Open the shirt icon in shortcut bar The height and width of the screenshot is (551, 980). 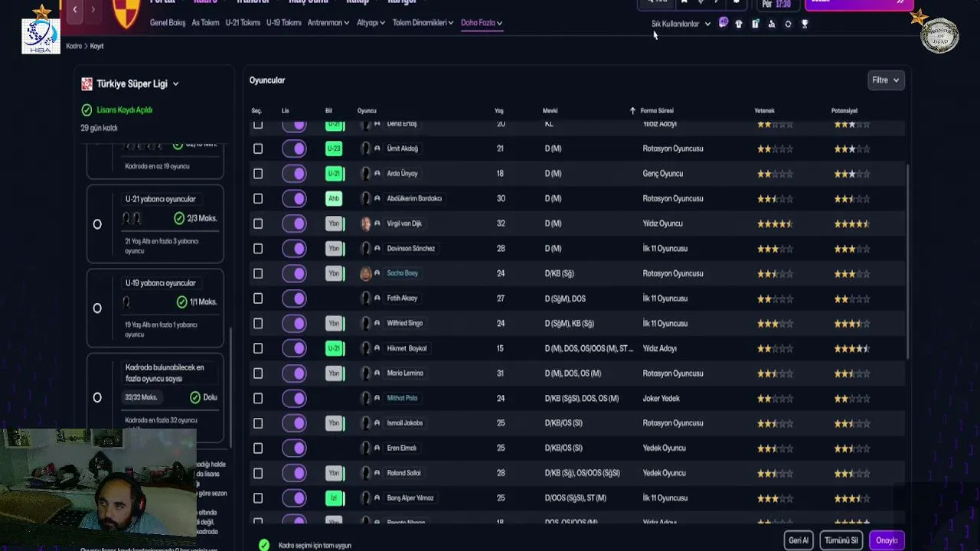tap(739, 24)
